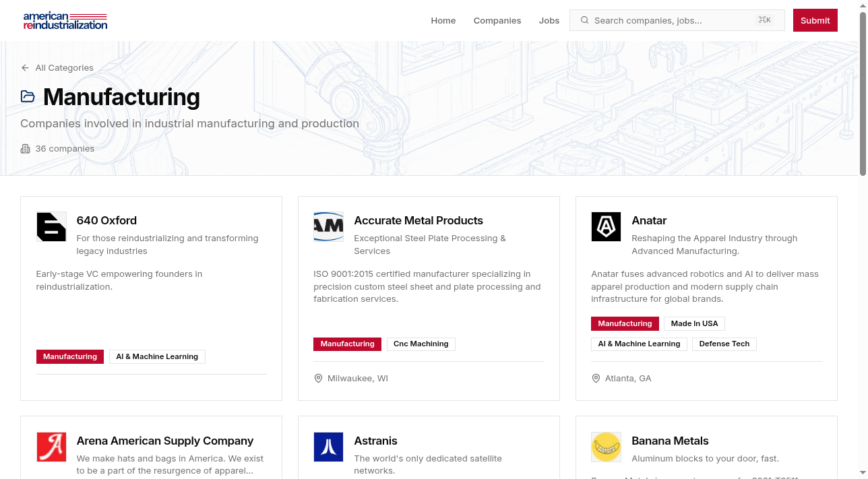Select Manufacturing tag on Accurate Metal Products card
Image resolution: width=868 pixels, height=479 pixels.
click(x=347, y=344)
